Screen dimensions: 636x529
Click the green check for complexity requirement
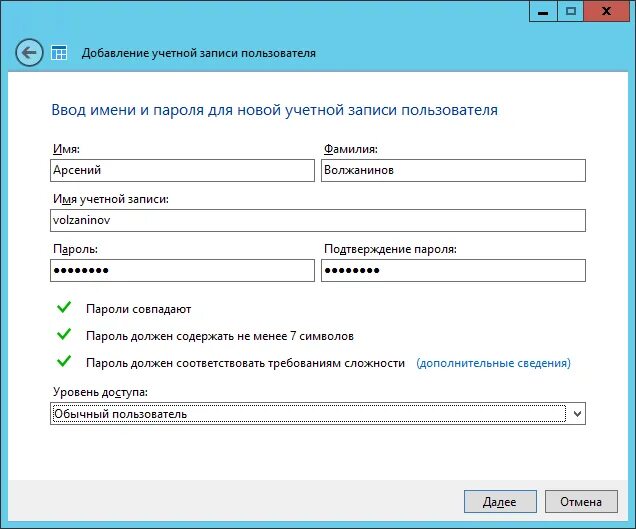tap(64, 361)
